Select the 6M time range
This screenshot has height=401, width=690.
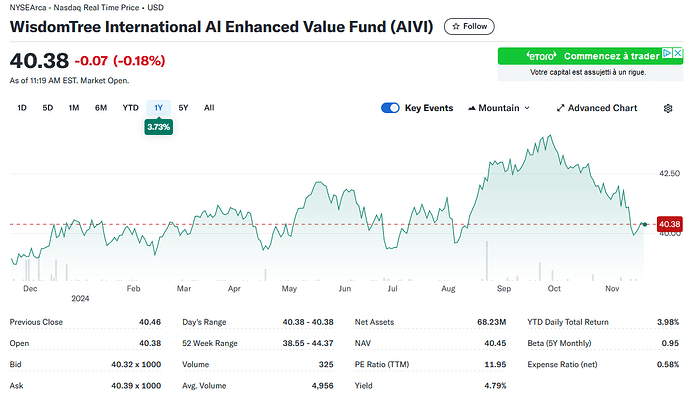(x=101, y=108)
